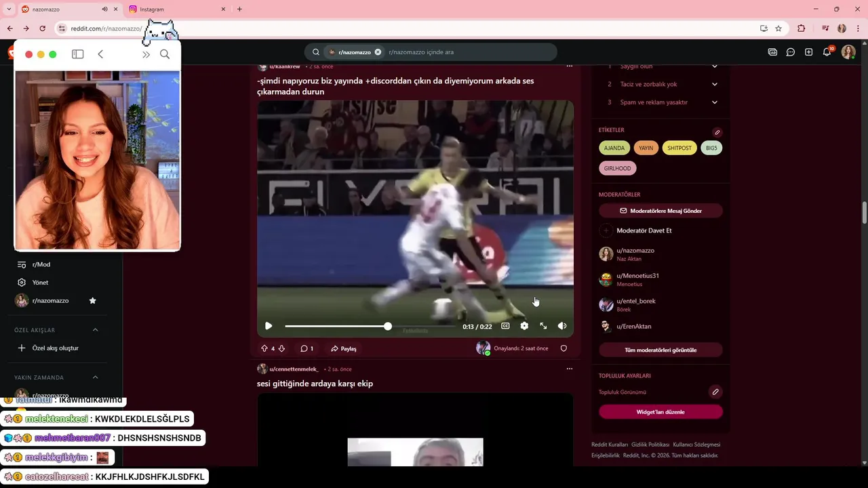Screen dimensions: 868x488
Task: Open moderator shield actions on the post
Action: tap(564, 348)
